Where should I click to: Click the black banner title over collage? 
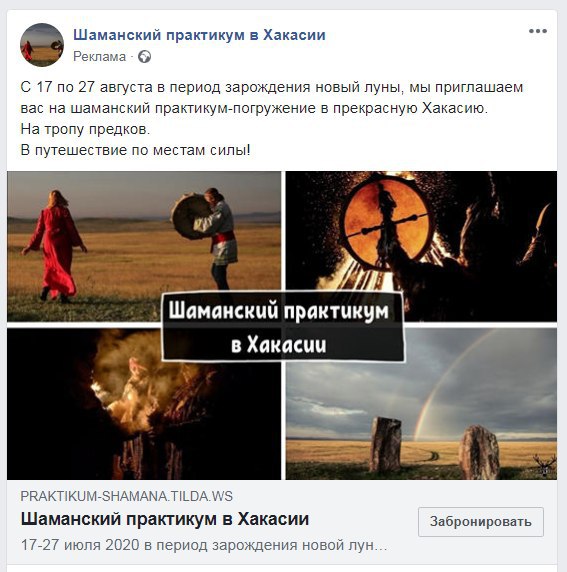click(283, 326)
